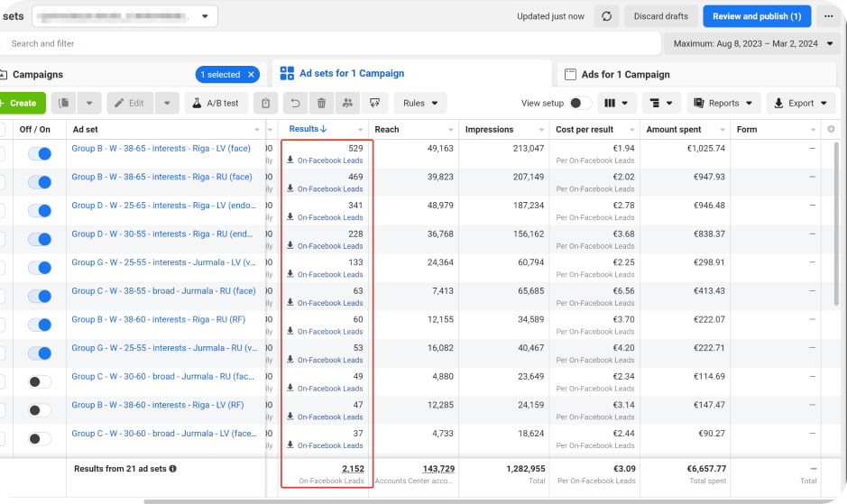847x504 pixels.
Task: Open the Rules dropdown
Action: [419, 103]
